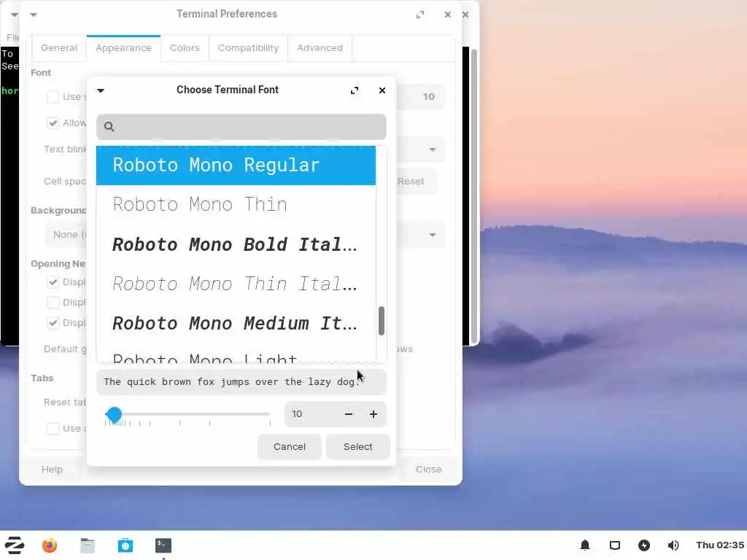Switch to the Colors tab
This screenshot has width=747, height=560.
point(185,48)
